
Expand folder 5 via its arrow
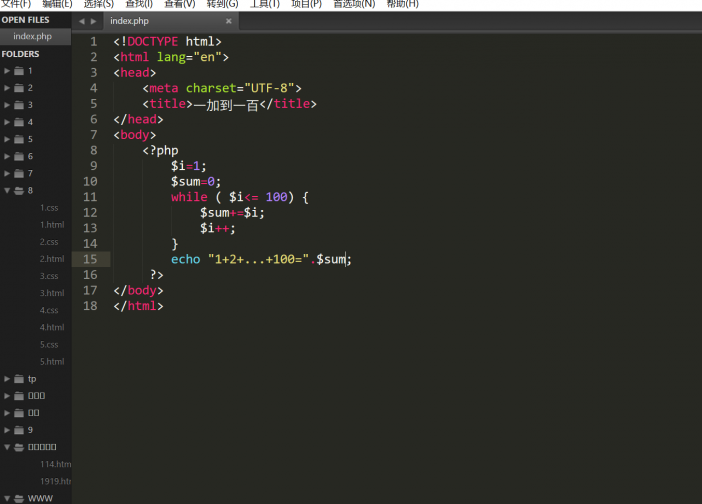[x=7, y=139]
